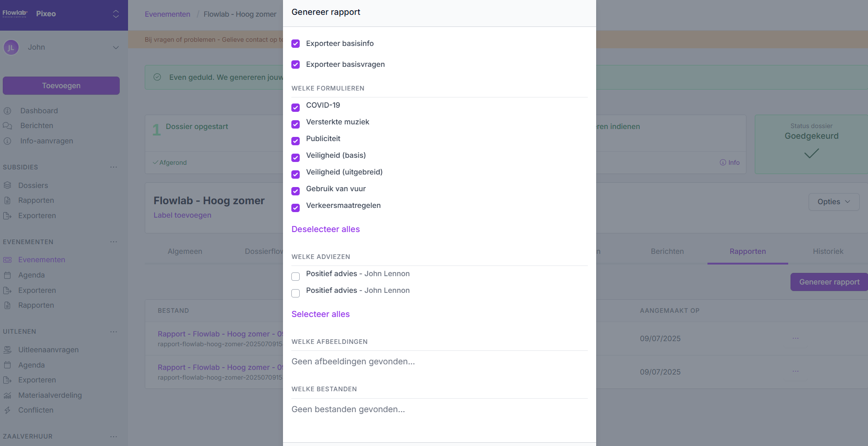This screenshot has height=446, width=868.
Task: Click the JL user avatar
Action: [11, 47]
